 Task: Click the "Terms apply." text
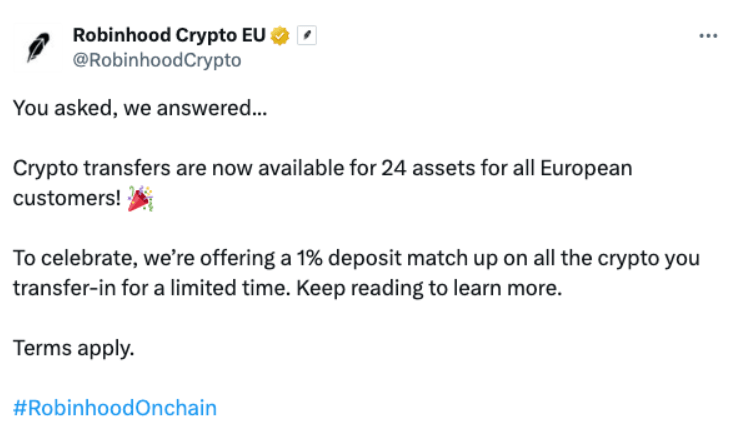click(74, 349)
